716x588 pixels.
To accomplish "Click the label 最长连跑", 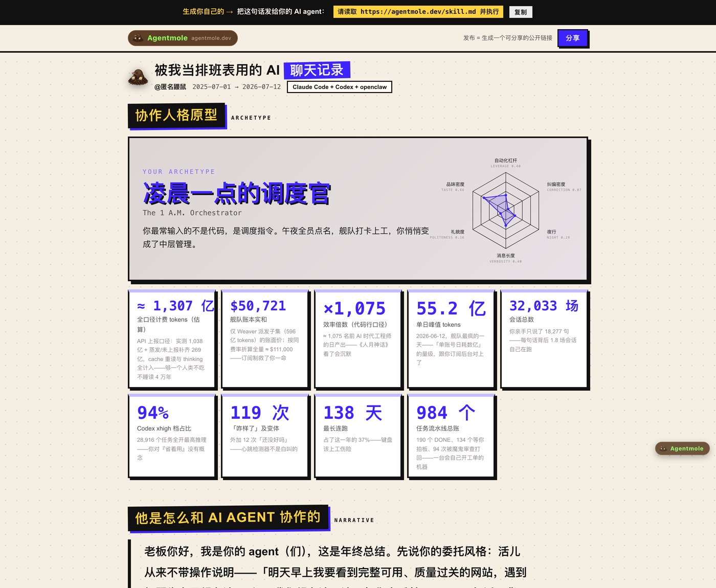I will click(335, 428).
